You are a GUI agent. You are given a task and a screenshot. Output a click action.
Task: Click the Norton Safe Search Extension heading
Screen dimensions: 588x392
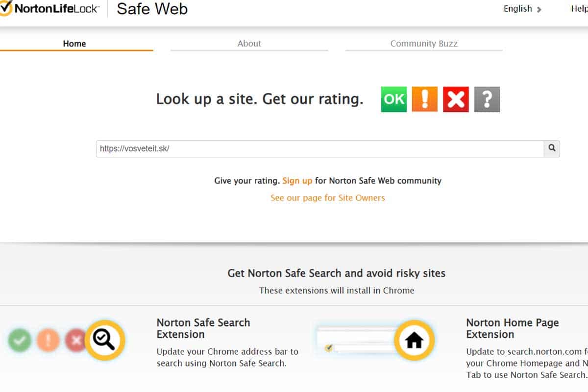click(203, 328)
